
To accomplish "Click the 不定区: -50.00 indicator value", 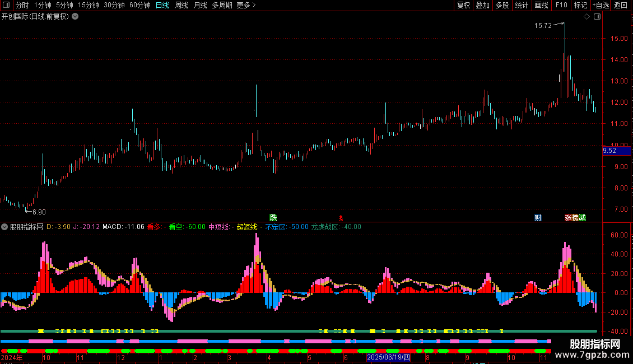I will point(287,227).
